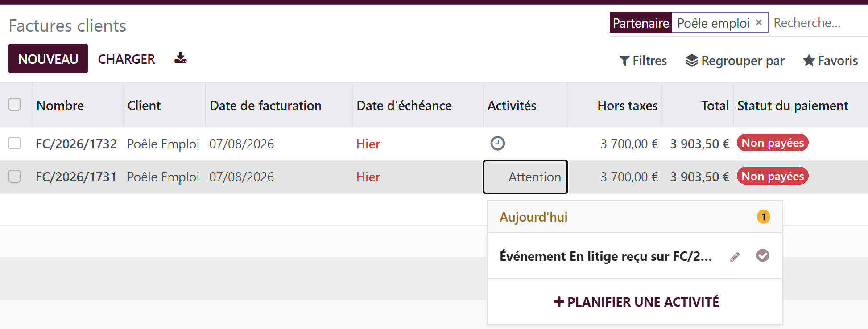
Task: Select the FC/2026/1732 invoice checkbox
Action: pos(15,143)
